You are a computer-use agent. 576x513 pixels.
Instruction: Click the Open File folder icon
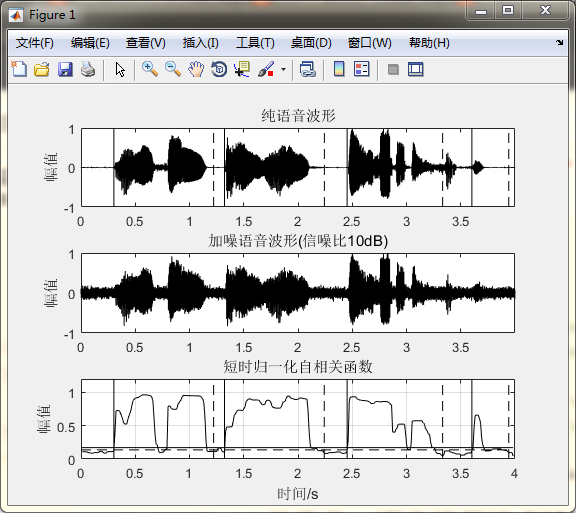point(42,69)
